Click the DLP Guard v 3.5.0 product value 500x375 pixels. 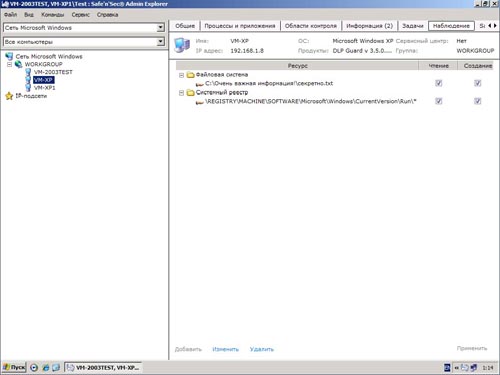[x=362, y=51]
